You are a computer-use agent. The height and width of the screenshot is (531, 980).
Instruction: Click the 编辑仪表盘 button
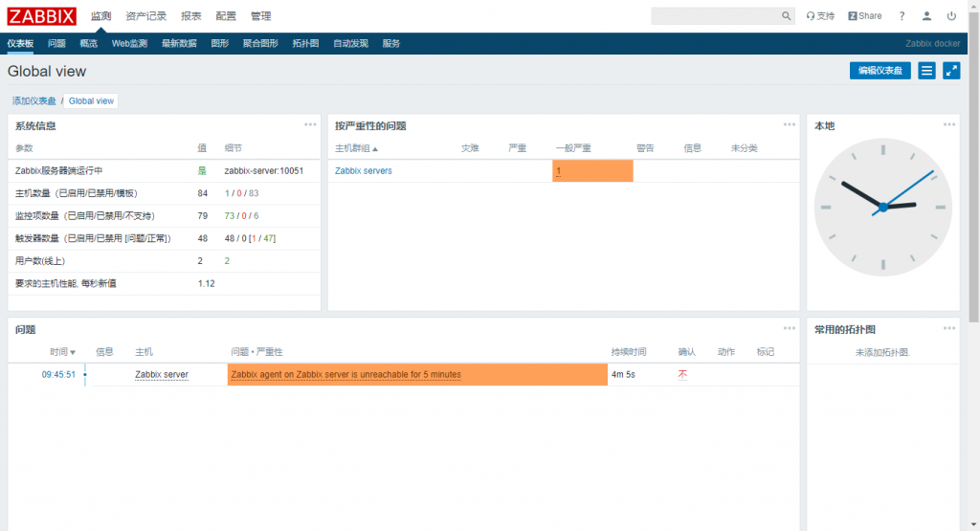880,71
